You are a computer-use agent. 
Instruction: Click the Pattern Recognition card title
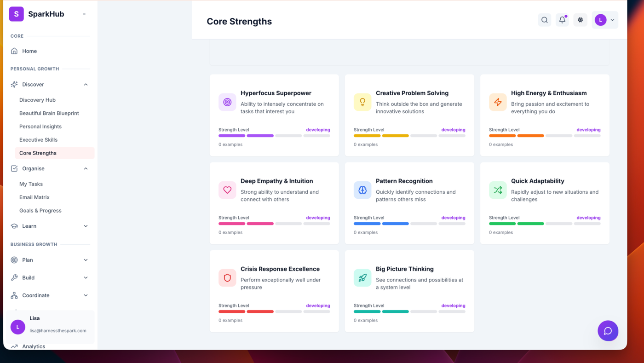pyautogui.click(x=404, y=181)
